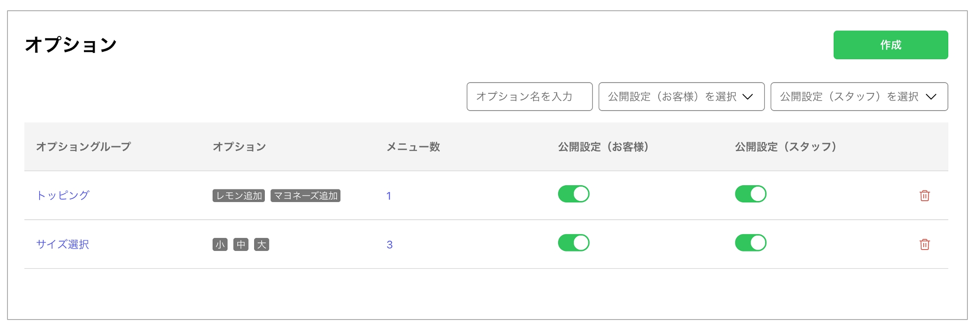Click the 大 size tag
980x334 pixels.
pos(262,245)
